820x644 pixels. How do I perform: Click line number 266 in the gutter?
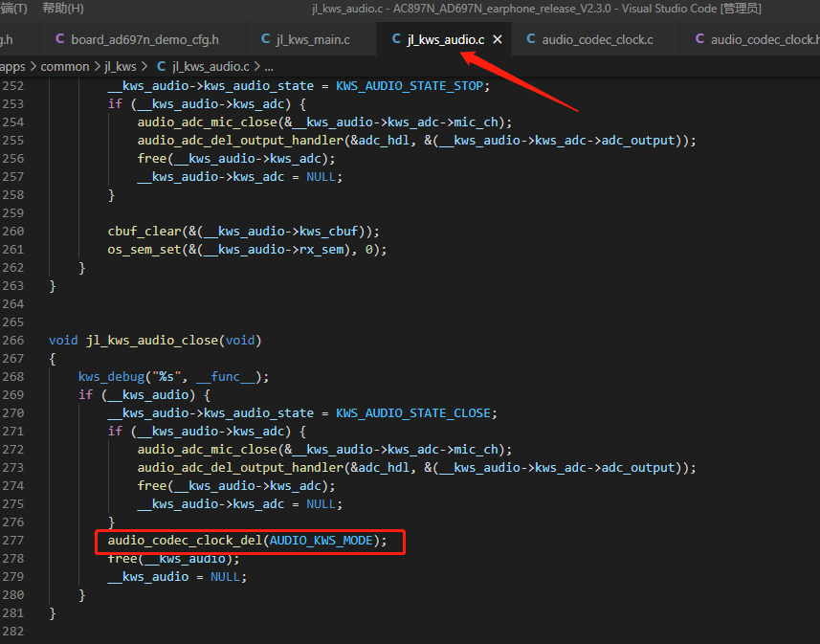(13, 341)
